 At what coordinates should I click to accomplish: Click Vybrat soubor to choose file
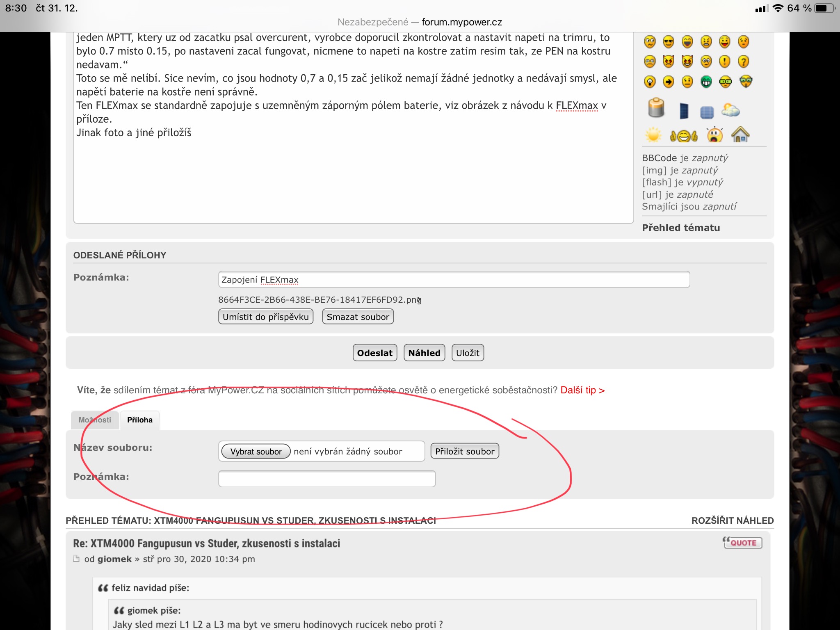pos(256,451)
